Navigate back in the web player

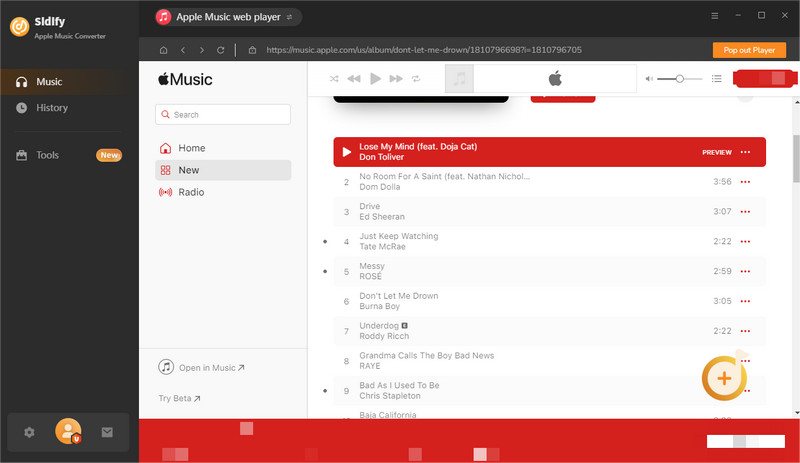pyautogui.click(x=183, y=50)
